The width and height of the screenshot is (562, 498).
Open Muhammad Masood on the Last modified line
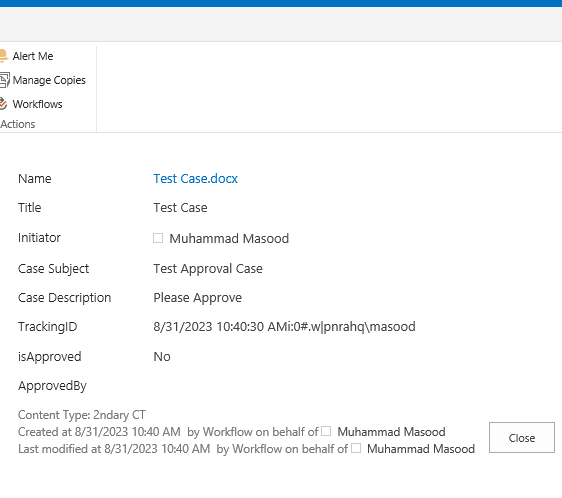421,449
